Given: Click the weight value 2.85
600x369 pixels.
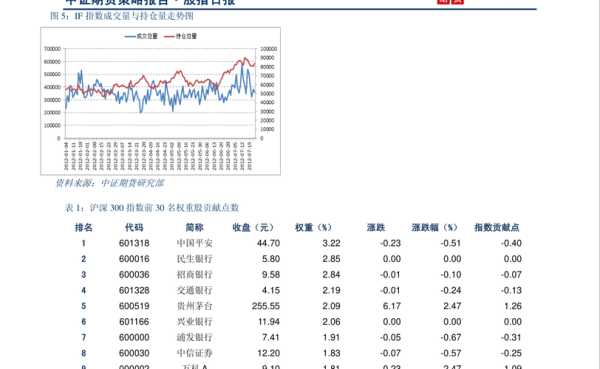Looking at the screenshot, I should (331, 259).
